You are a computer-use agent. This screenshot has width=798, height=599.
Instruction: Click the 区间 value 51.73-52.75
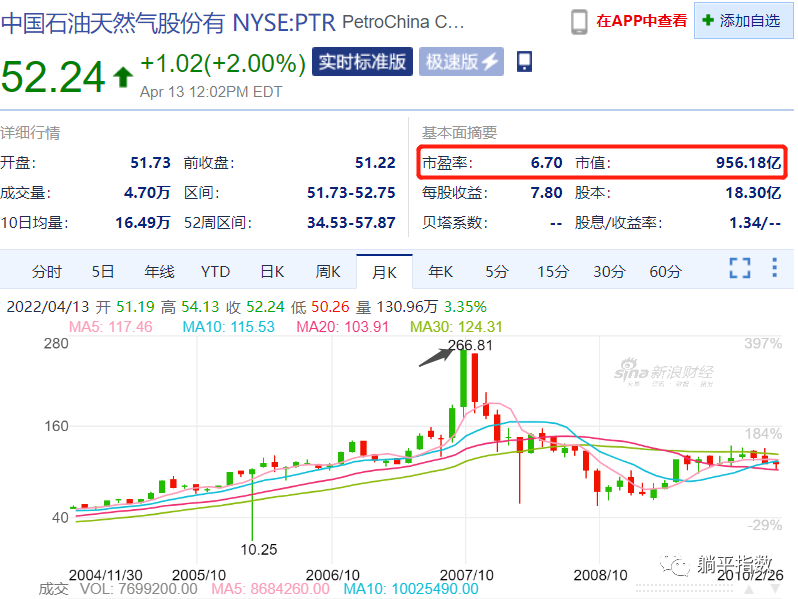click(351, 193)
